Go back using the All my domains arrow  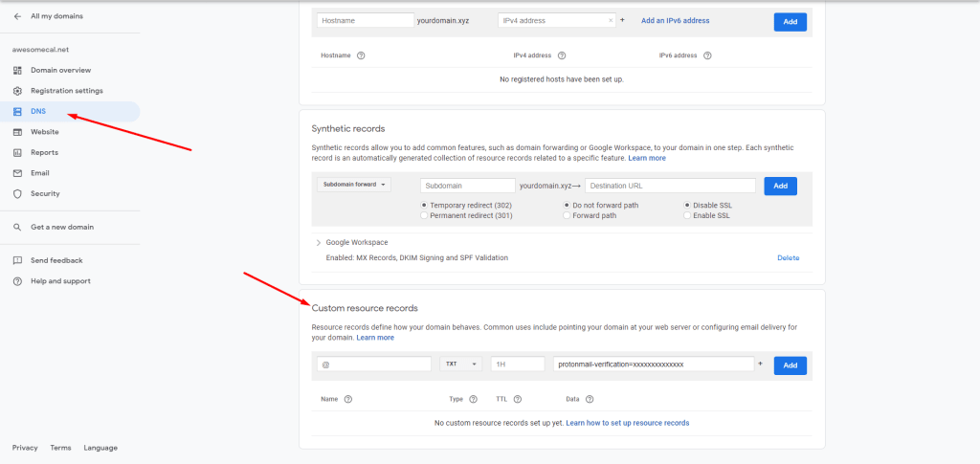coord(17,16)
